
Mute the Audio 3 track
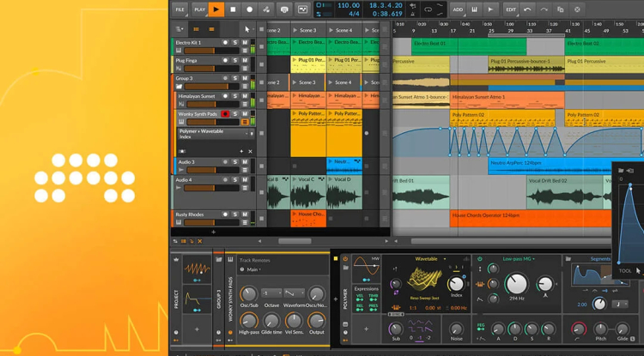click(x=245, y=162)
